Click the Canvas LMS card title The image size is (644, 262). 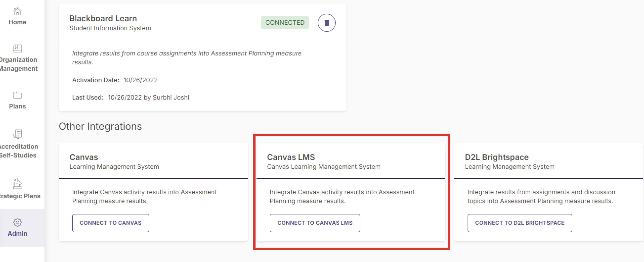click(291, 157)
